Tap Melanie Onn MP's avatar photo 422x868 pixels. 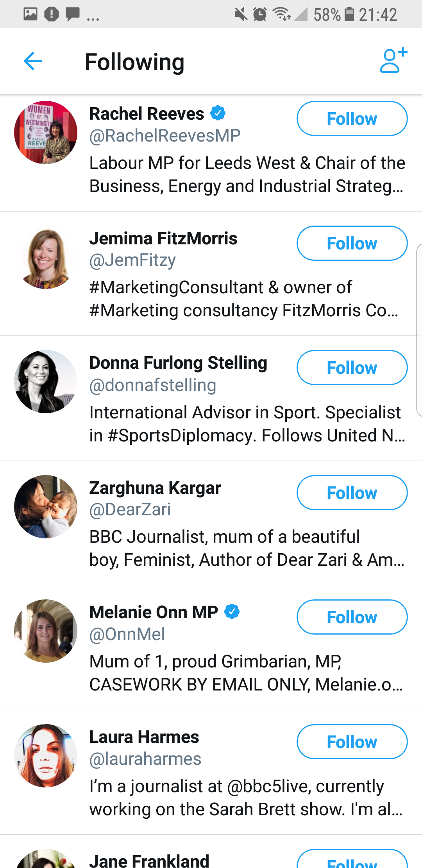tap(46, 631)
